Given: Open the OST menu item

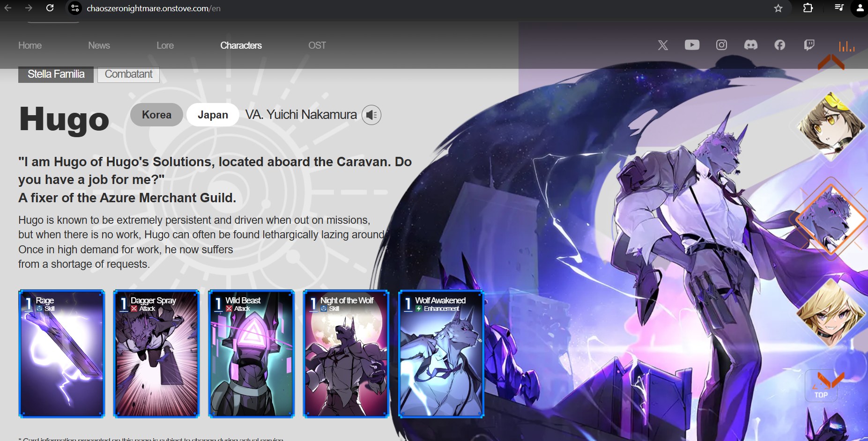Looking at the screenshot, I should 317,45.
